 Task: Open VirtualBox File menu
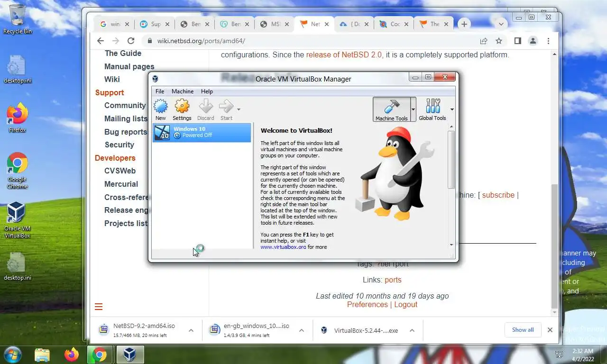click(160, 91)
